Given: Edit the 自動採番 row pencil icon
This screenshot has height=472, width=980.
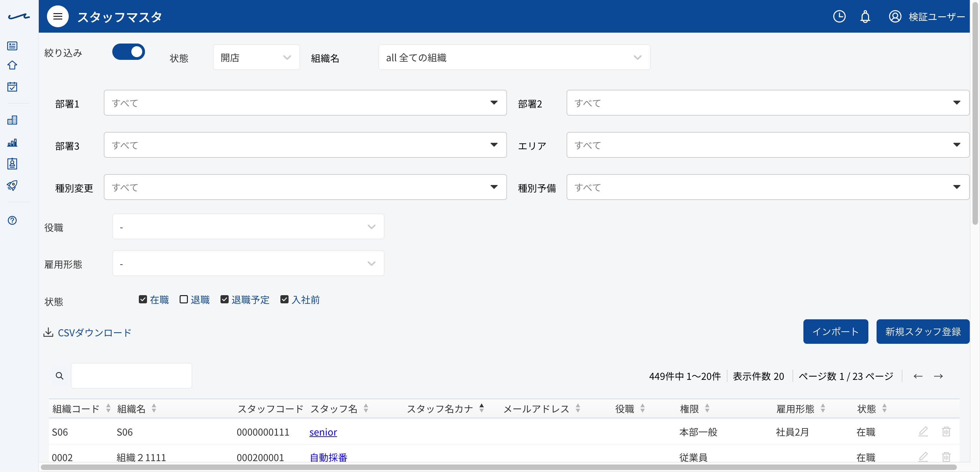Looking at the screenshot, I should click(x=923, y=456).
